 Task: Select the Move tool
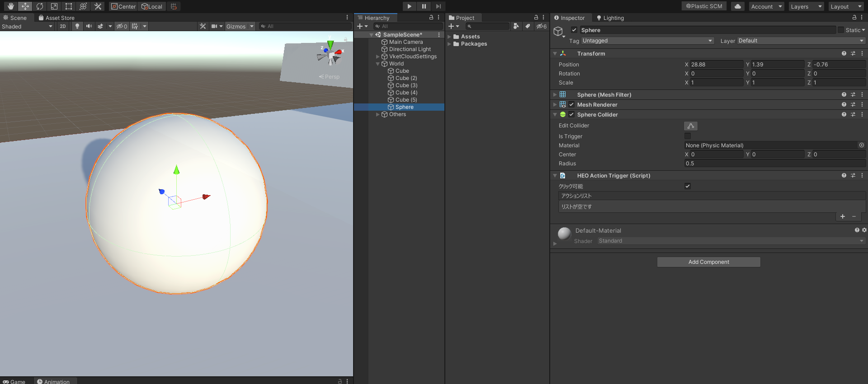[x=25, y=6]
